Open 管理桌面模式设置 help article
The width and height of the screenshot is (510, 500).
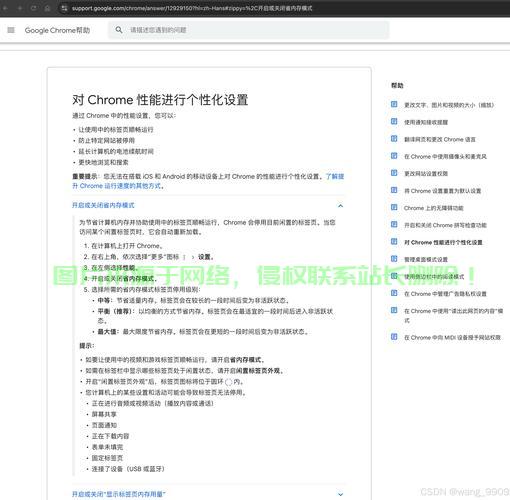tap(426, 260)
